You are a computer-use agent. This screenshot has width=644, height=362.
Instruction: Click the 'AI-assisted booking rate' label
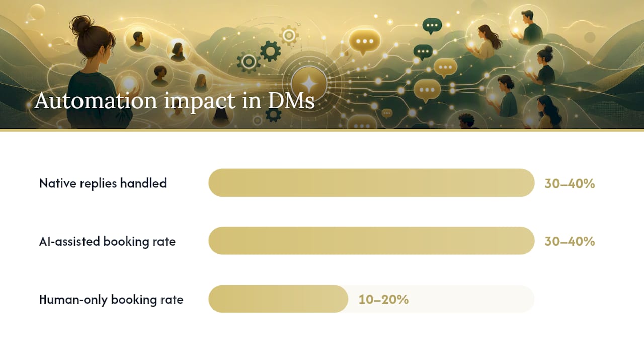(x=107, y=241)
